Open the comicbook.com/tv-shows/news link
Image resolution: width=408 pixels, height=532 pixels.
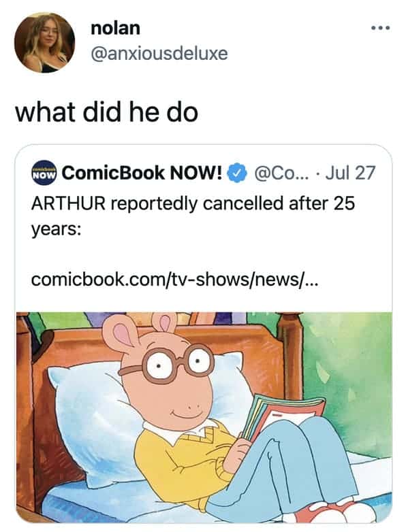coord(174,280)
